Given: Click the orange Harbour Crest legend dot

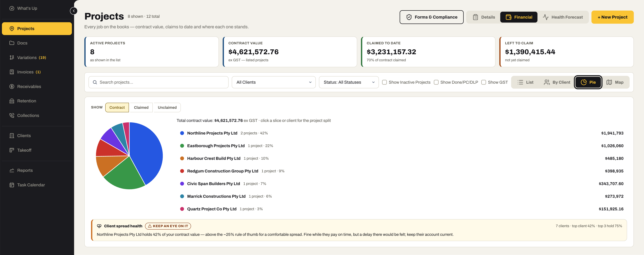Looking at the screenshot, I should click(x=182, y=158).
